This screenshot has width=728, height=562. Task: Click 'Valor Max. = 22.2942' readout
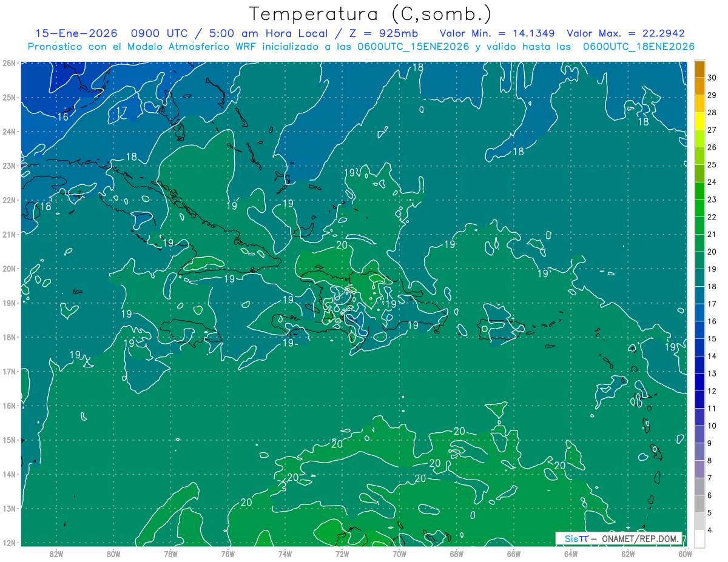pyautogui.click(x=625, y=33)
